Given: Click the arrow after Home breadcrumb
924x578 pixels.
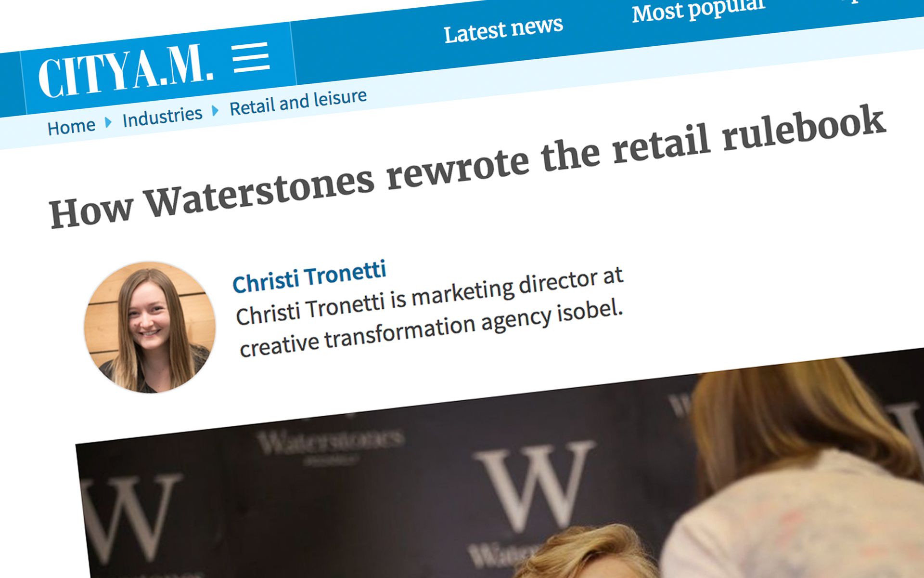Looking at the screenshot, I should [108, 122].
